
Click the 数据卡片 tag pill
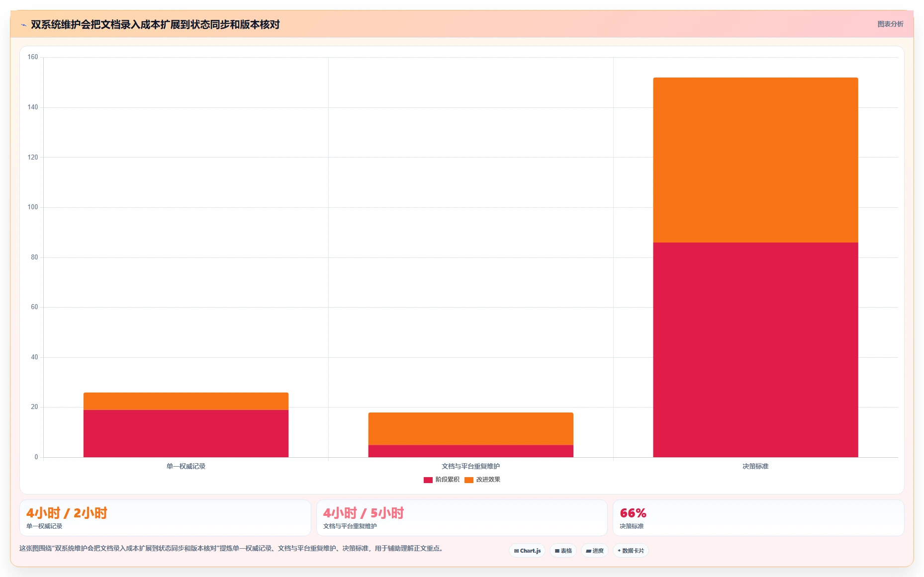coord(631,551)
